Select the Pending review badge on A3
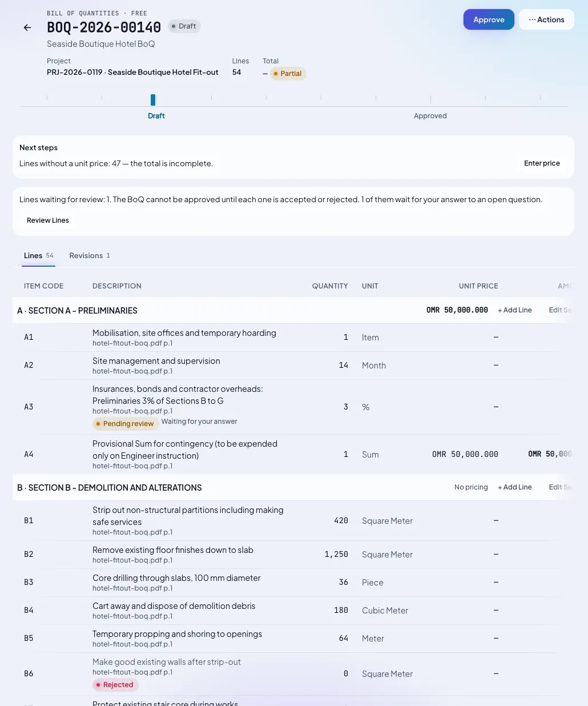The image size is (588, 706). (126, 424)
